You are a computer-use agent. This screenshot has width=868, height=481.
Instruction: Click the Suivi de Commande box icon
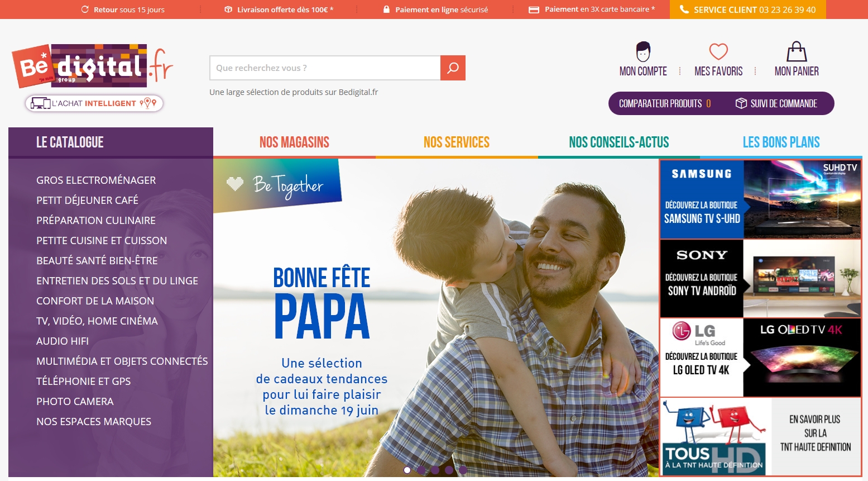[x=741, y=103]
